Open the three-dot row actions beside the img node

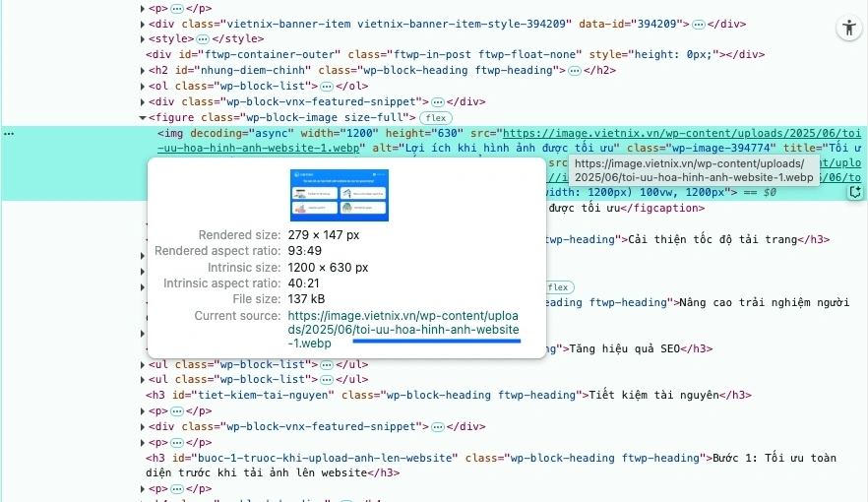pos(9,134)
